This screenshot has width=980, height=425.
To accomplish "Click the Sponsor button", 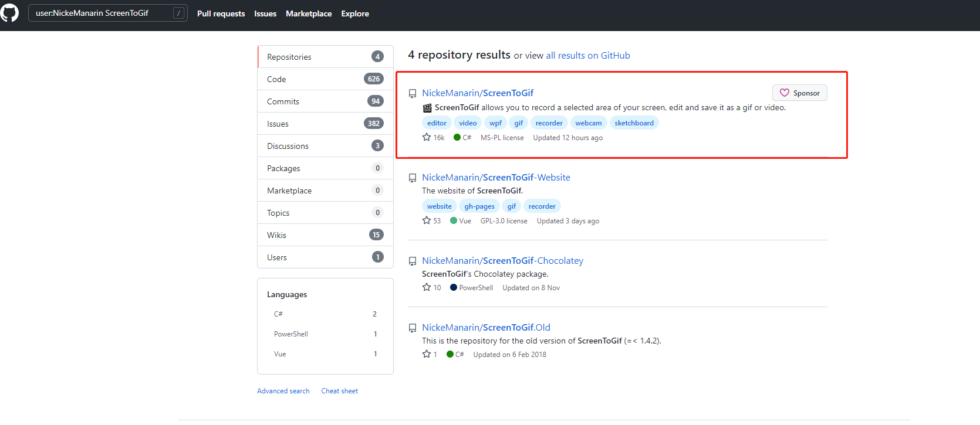I will coord(800,93).
